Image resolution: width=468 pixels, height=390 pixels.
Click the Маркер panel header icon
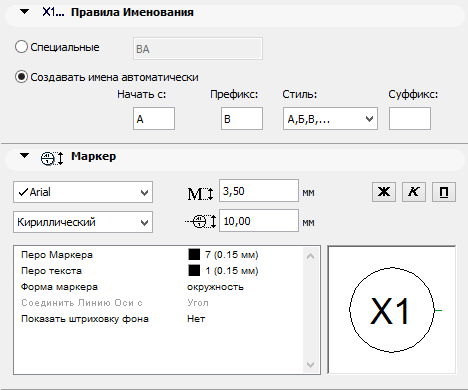click(52, 158)
